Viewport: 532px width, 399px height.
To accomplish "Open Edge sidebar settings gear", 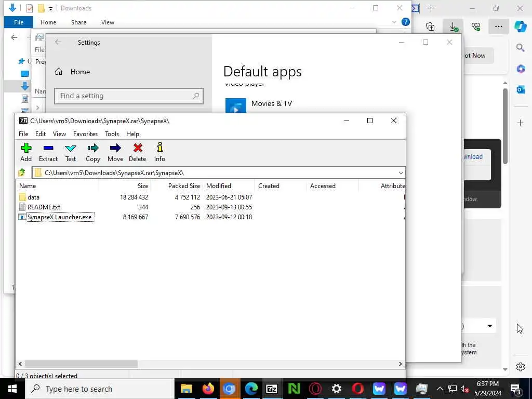I will [521, 367].
